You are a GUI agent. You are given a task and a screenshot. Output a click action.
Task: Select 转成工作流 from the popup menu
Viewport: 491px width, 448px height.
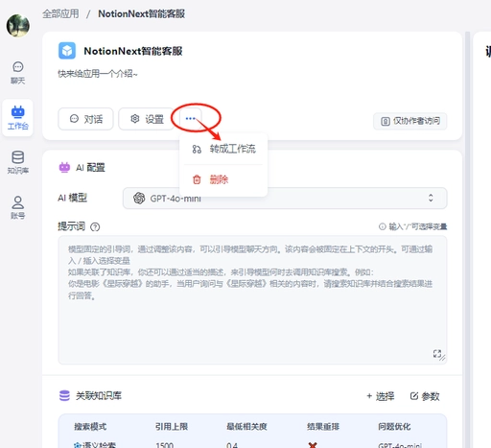coord(223,149)
